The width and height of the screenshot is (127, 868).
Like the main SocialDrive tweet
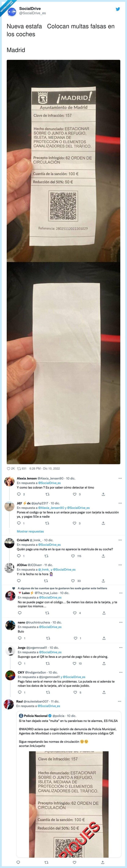[9, 468]
